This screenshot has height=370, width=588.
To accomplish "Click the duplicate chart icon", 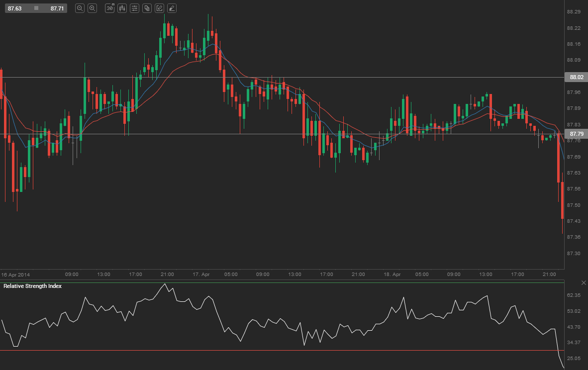I will (x=147, y=8).
